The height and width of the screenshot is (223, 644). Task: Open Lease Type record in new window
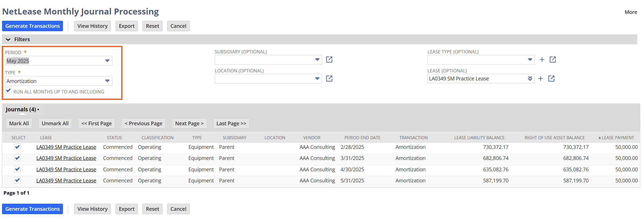pos(553,60)
